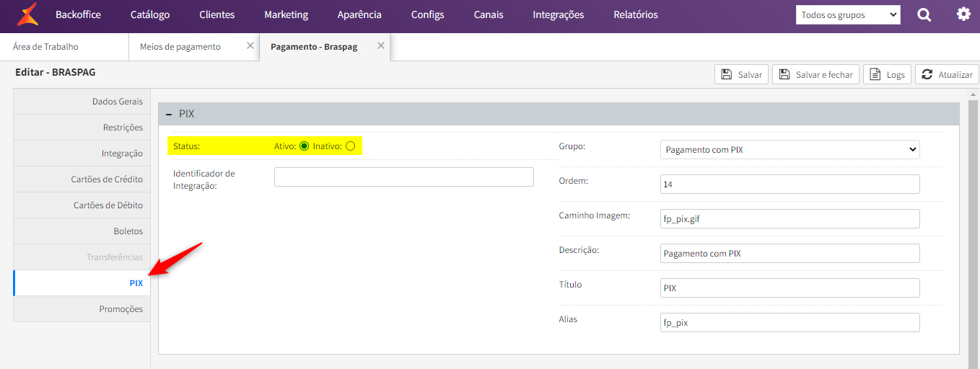980x369 pixels.
Task: Go to Cartões de Crédito section
Action: pos(82,179)
